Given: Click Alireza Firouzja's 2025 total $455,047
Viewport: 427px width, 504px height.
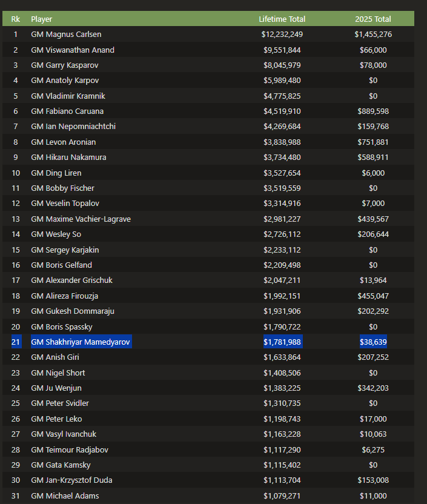Looking at the screenshot, I should click(373, 296).
